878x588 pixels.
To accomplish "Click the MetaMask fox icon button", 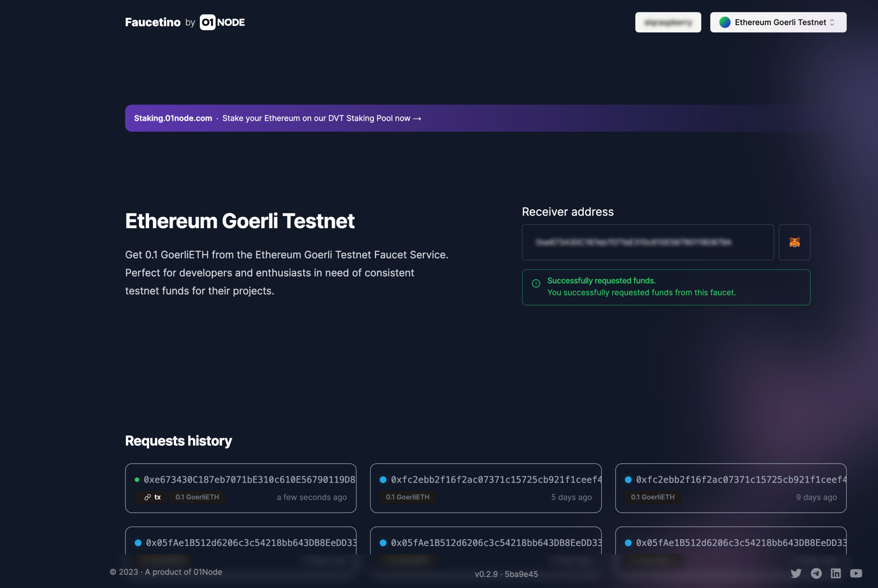I will [x=794, y=242].
